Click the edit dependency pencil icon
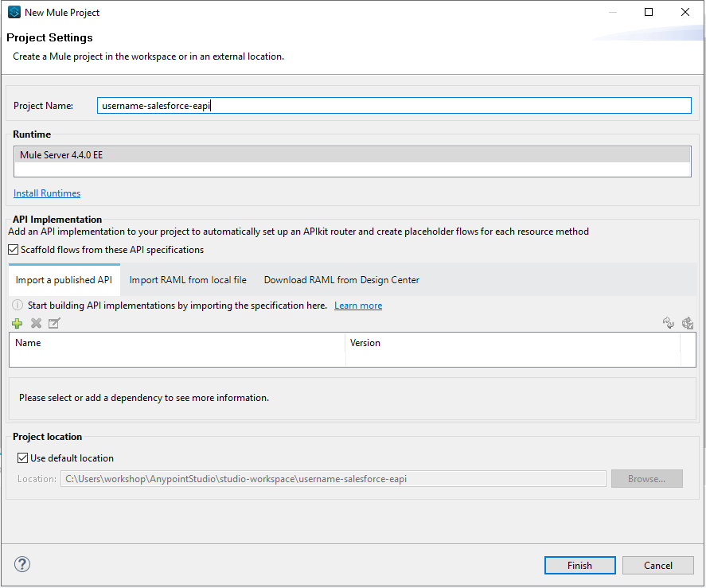706x588 pixels. click(54, 323)
